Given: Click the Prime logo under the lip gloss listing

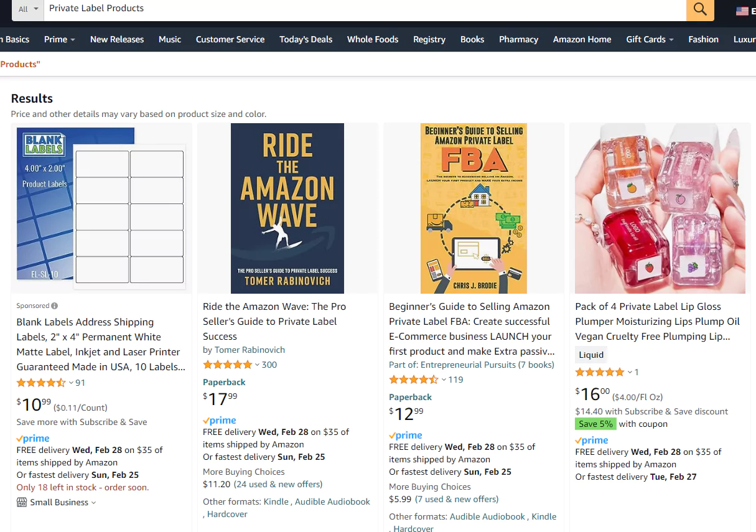Looking at the screenshot, I should click(592, 441).
